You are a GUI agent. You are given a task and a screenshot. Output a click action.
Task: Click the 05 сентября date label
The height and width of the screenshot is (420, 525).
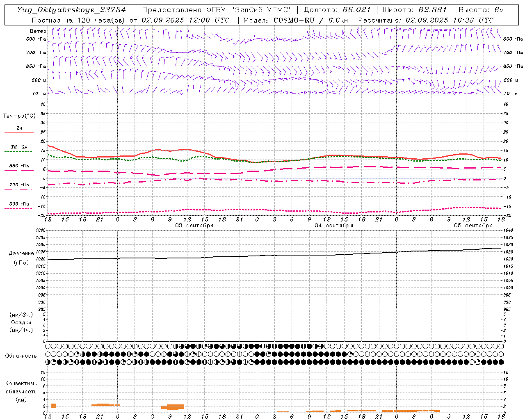tap(473, 226)
